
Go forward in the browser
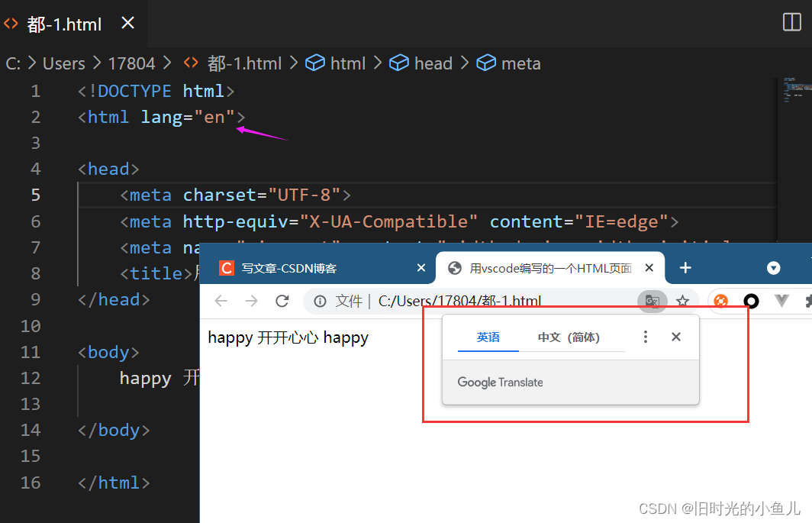[x=251, y=301]
